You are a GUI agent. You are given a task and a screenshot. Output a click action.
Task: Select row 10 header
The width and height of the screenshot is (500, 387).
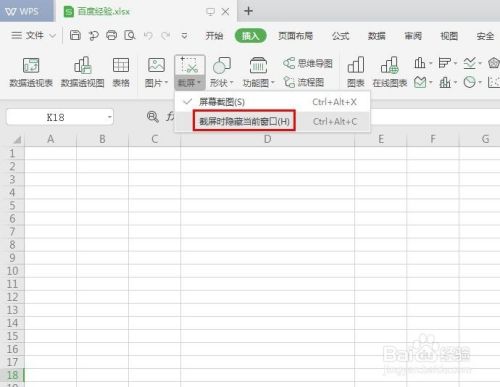[x=12, y=271]
